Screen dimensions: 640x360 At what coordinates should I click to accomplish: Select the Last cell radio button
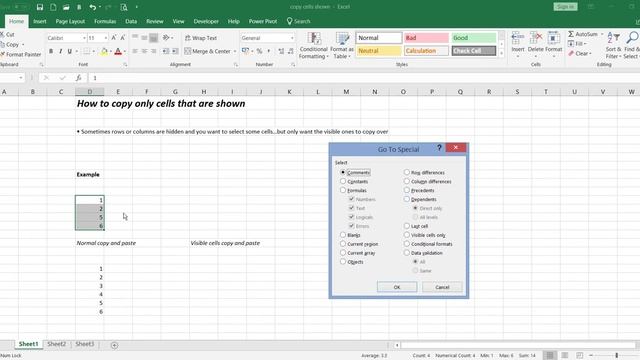tap(407, 226)
